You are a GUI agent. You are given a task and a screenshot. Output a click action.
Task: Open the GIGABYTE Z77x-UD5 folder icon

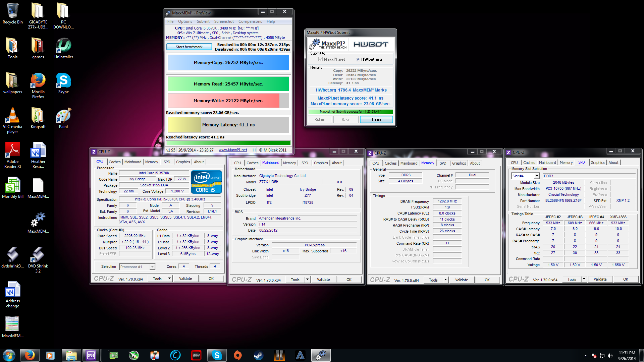pyautogui.click(x=38, y=16)
